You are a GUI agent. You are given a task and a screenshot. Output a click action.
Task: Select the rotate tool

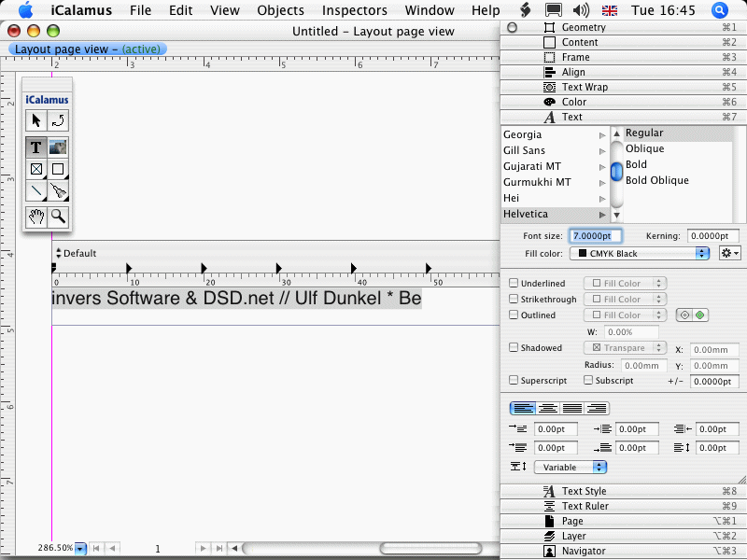pos(58,120)
